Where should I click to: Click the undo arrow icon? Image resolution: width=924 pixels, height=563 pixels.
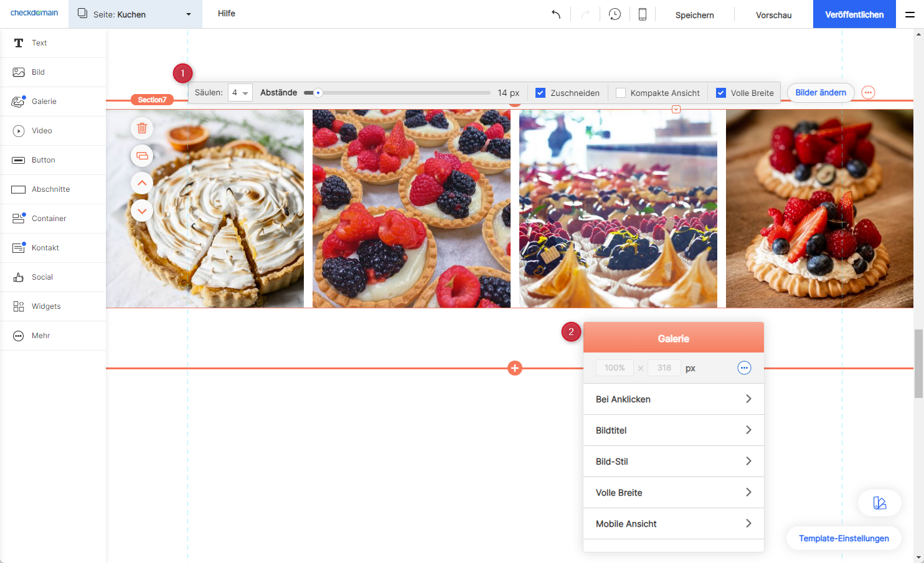556,14
